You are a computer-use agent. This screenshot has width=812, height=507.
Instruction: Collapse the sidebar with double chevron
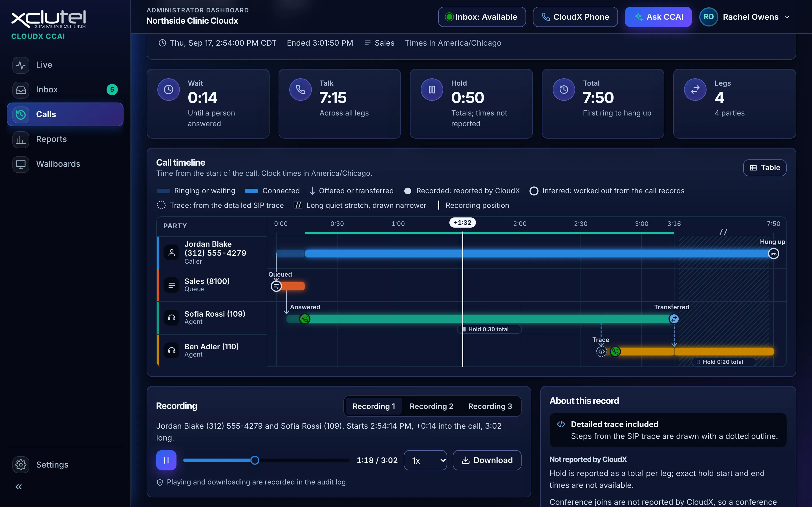tap(19, 486)
